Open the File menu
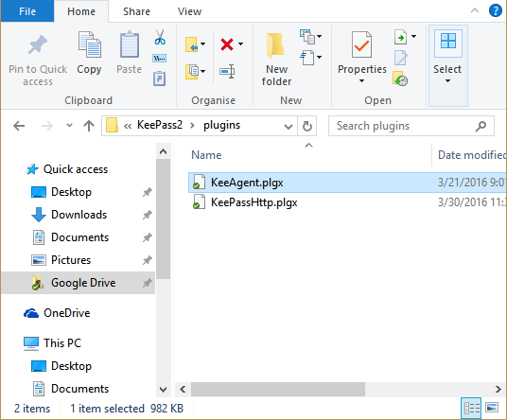507x420 pixels. pyautogui.click(x=27, y=11)
